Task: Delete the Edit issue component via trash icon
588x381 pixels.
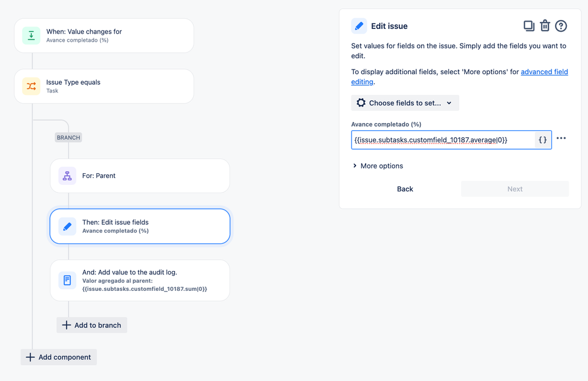Action: coord(545,26)
